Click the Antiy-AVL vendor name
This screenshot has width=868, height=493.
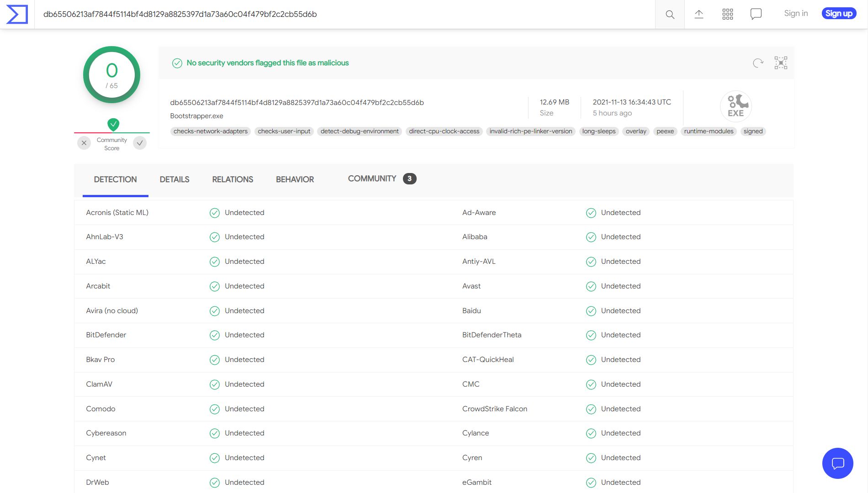coord(479,262)
